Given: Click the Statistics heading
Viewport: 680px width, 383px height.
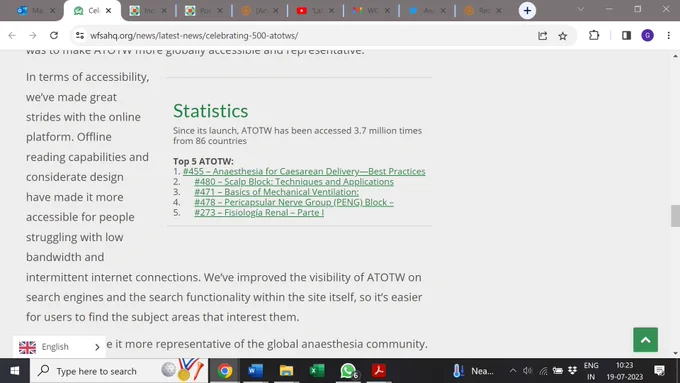Looking at the screenshot, I should pos(210,111).
